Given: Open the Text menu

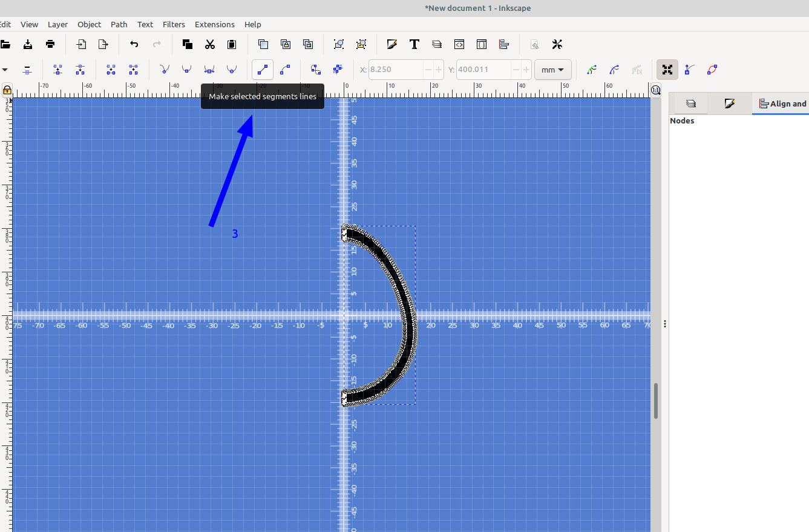Looking at the screenshot, I should point(145,24).
